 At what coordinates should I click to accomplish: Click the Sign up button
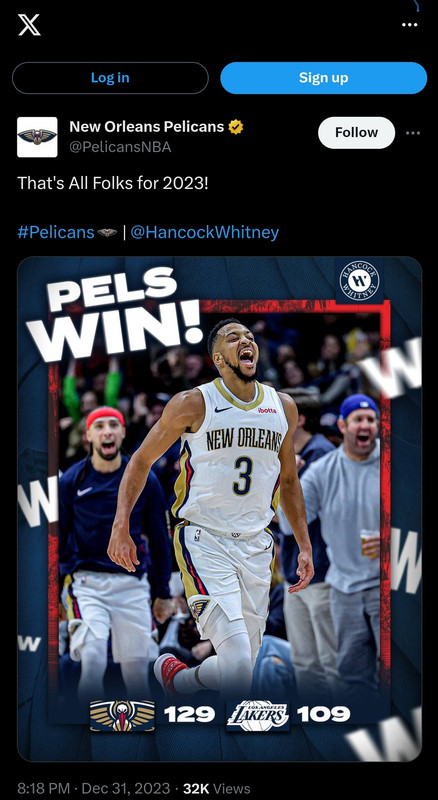(323, 78)
